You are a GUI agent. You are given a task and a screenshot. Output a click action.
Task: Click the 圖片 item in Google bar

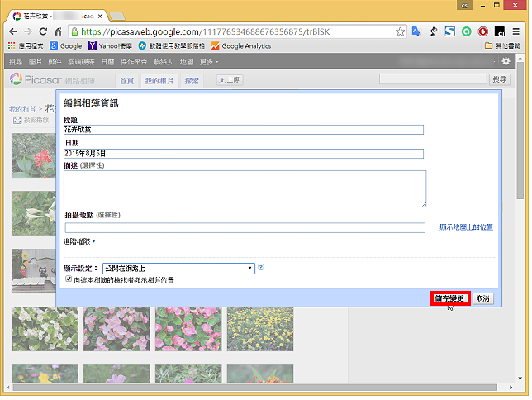point(36,62)
